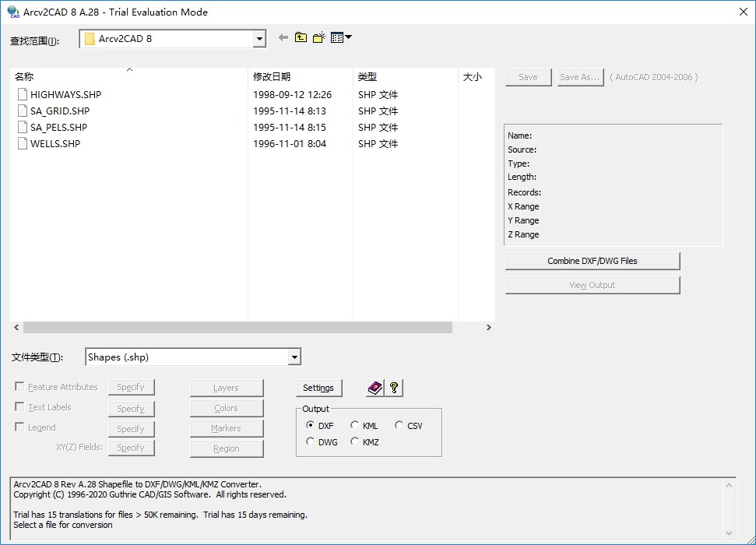The width and height of the screenshot is (756, 545).
Task: Sort by 名称 column header
Action: (128, 76)
